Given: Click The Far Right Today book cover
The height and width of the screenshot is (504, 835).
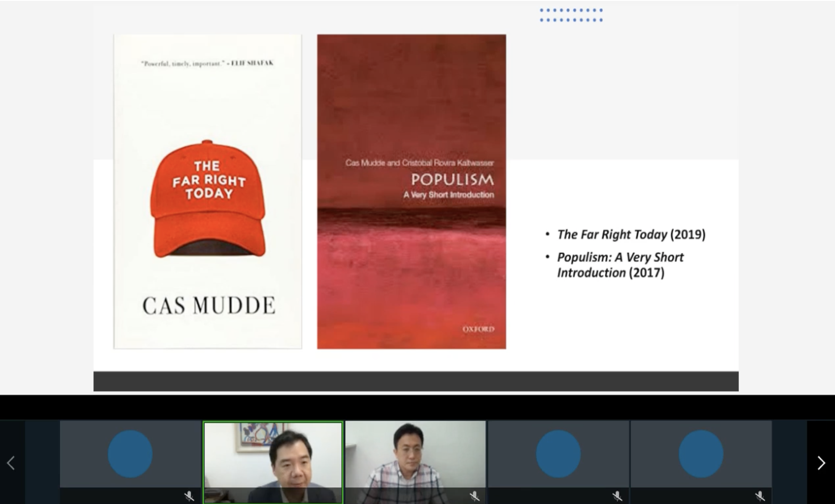Looking at the screenshot, I should [207, 108].
